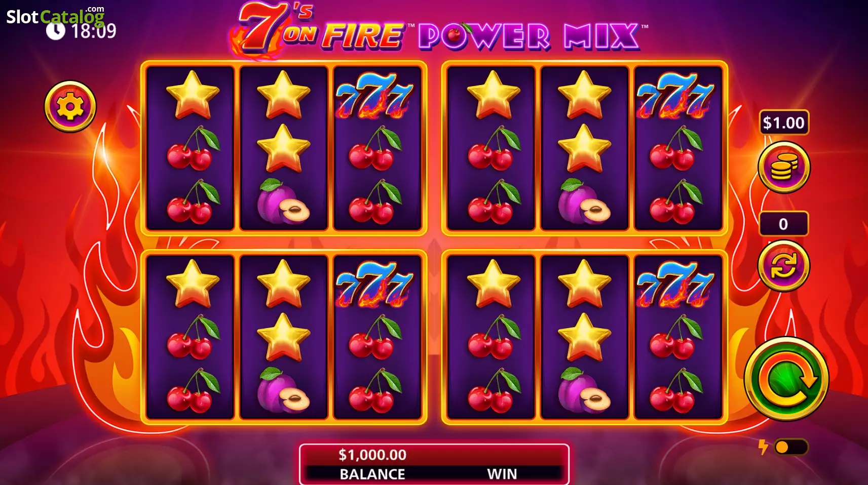
Task: Click the plum symbol in bottom-right grid
Action: pos(584,390)
